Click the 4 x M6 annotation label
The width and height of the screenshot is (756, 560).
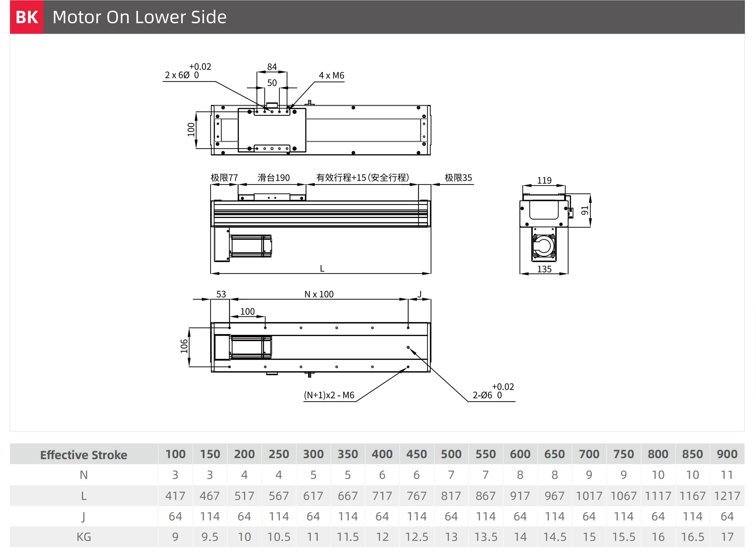[331, 76]
